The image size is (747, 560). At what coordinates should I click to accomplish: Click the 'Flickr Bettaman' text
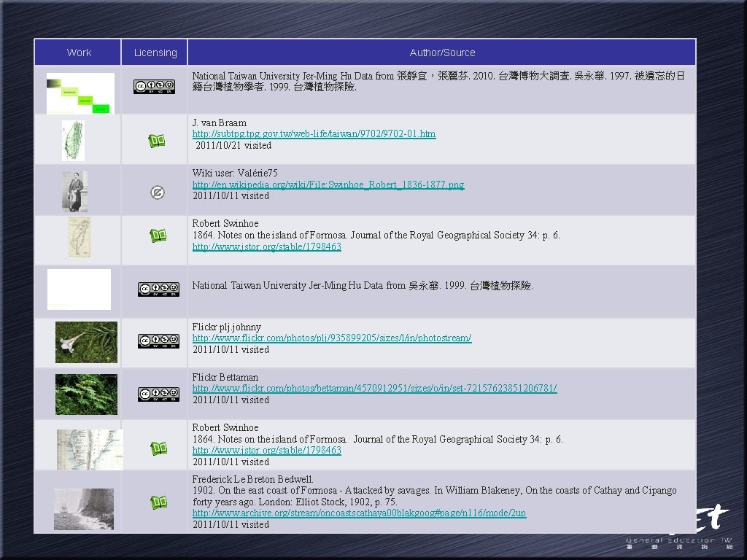tap(225, 377)
